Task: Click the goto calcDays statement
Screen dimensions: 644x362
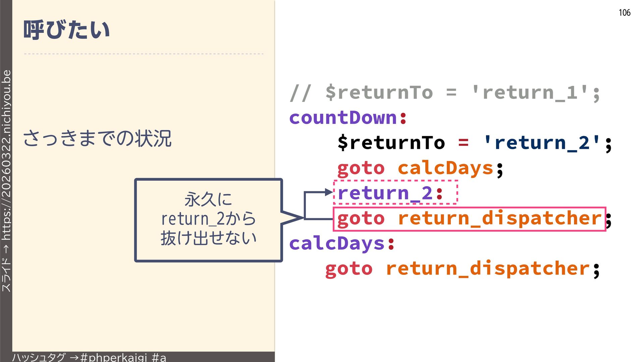Action: [x=419, y=168]
